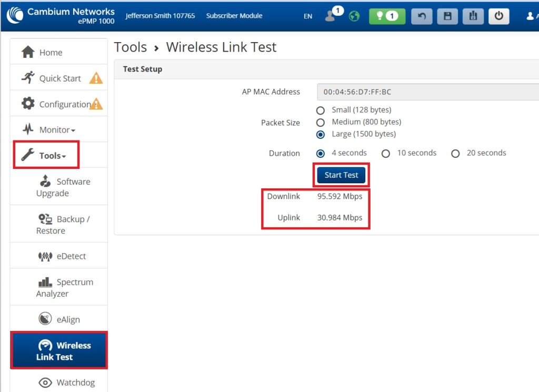The width and height of the screenshot is (539, 392).
Task: Click the undo icon in top toolbar
Action: pos(421,16)
